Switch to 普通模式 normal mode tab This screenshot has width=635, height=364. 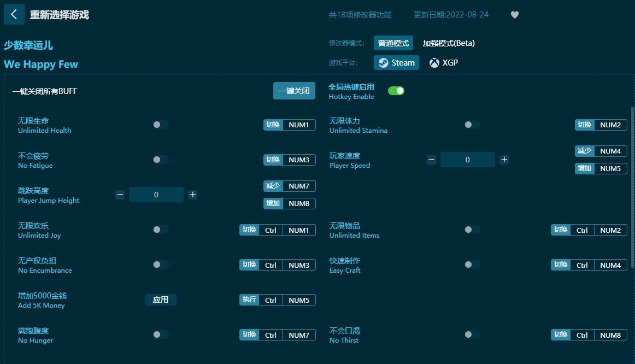tap(393, 43)
